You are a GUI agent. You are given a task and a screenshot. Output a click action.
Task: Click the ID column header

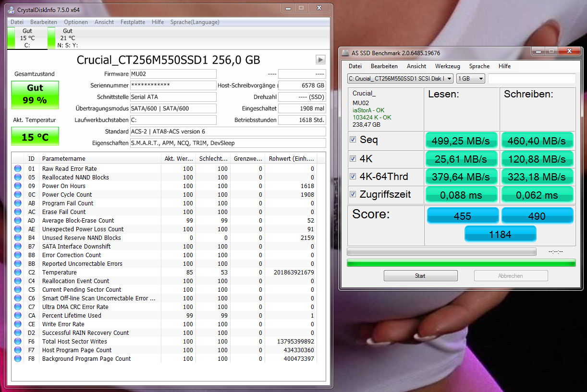pos(32,158)
